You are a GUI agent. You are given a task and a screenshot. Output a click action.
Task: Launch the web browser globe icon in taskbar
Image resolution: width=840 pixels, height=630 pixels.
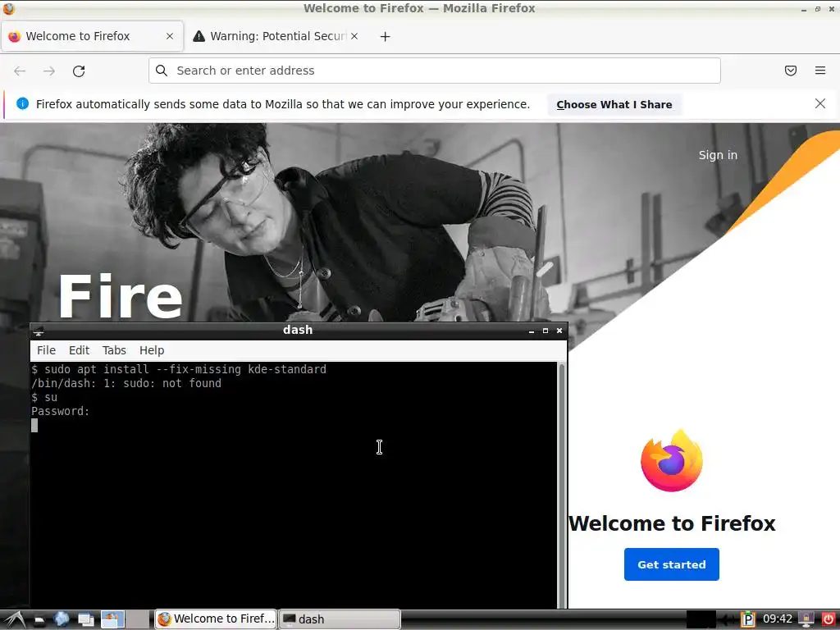point(62,619)
